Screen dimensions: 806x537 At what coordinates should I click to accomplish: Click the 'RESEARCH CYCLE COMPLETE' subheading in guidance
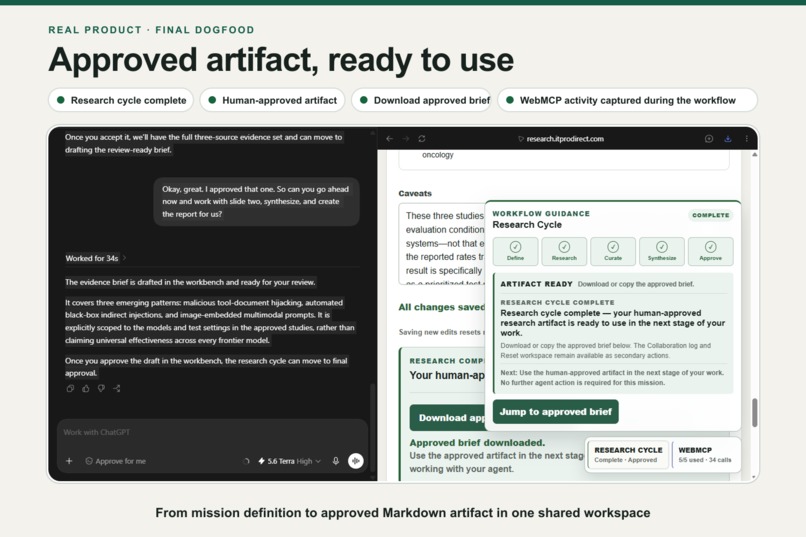(x=557, y=302)
